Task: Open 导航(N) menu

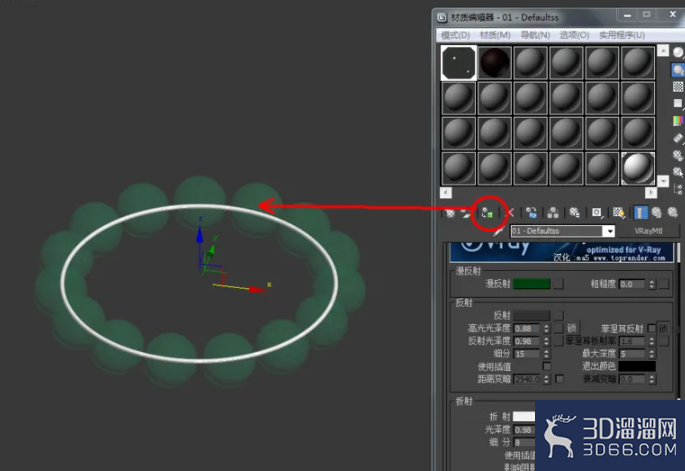Action: pos(535,35)
